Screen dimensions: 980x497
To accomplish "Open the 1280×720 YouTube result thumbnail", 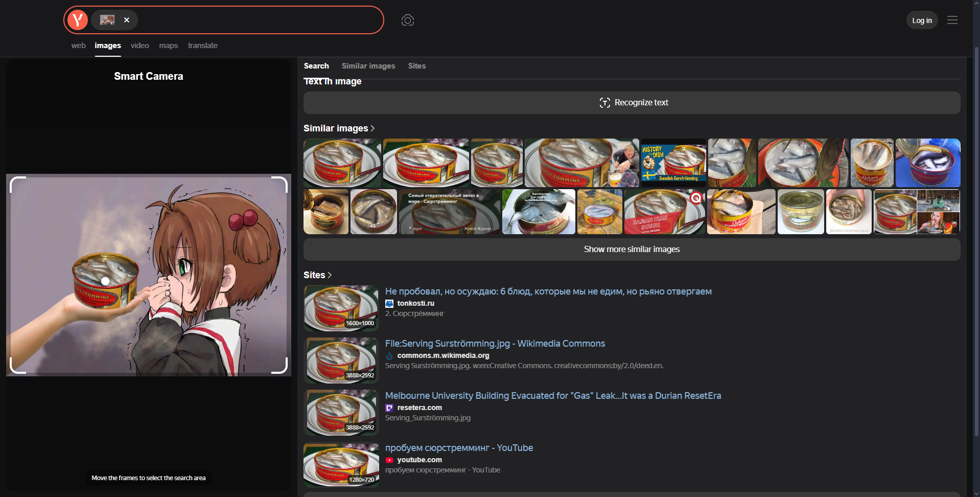I will 341,465.
